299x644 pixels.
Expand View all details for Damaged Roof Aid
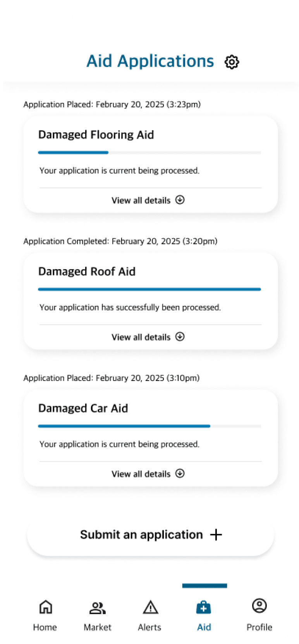point(148,337)
